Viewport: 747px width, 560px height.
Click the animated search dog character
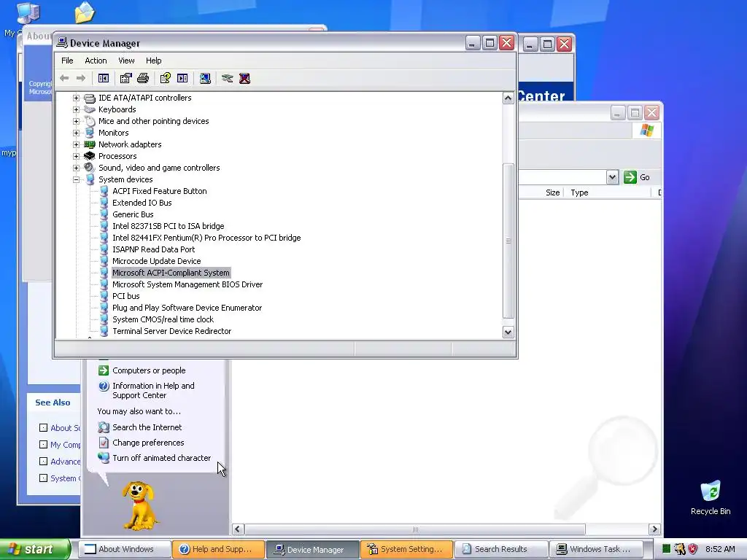point(139,506)
